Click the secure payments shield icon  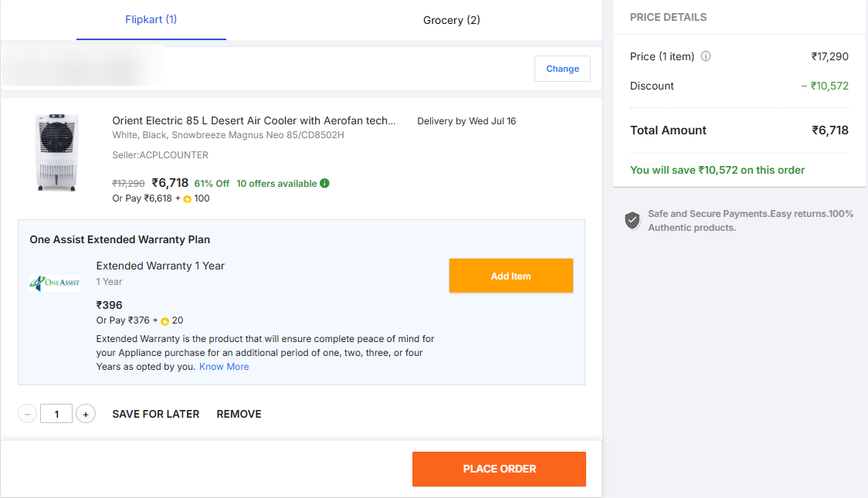pyautogui.click(x=632, y=221)
